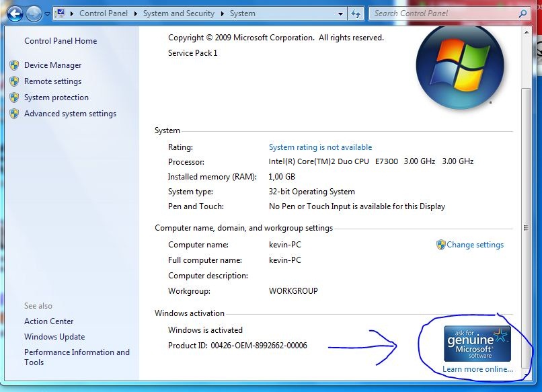Click 'kevin-PC' next to Computer name
542x392 pixels.
pos(285,245)
